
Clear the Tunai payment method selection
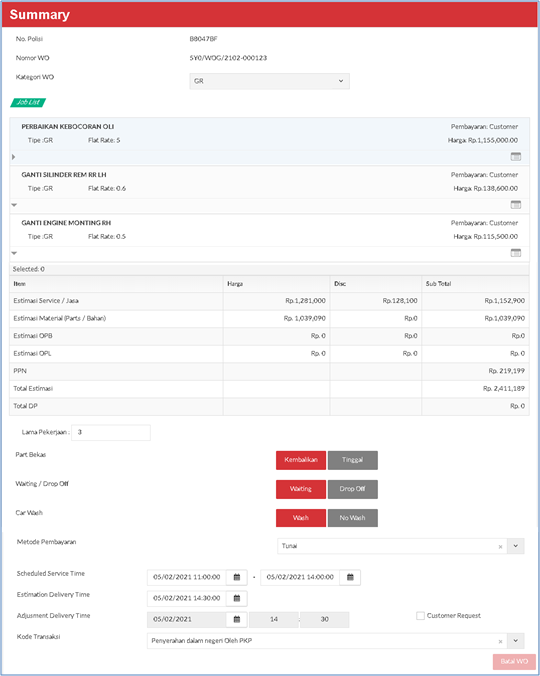(x=500, y=547)
